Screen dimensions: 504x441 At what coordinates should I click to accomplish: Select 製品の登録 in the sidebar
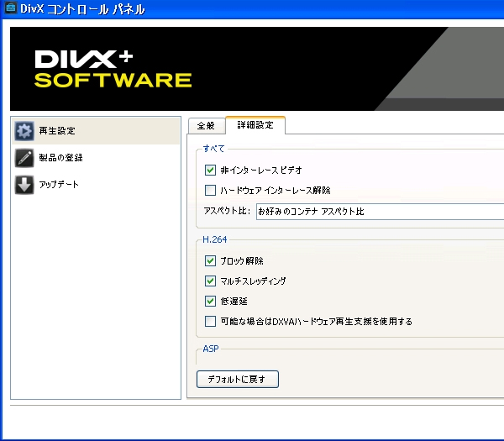(96, 158)
